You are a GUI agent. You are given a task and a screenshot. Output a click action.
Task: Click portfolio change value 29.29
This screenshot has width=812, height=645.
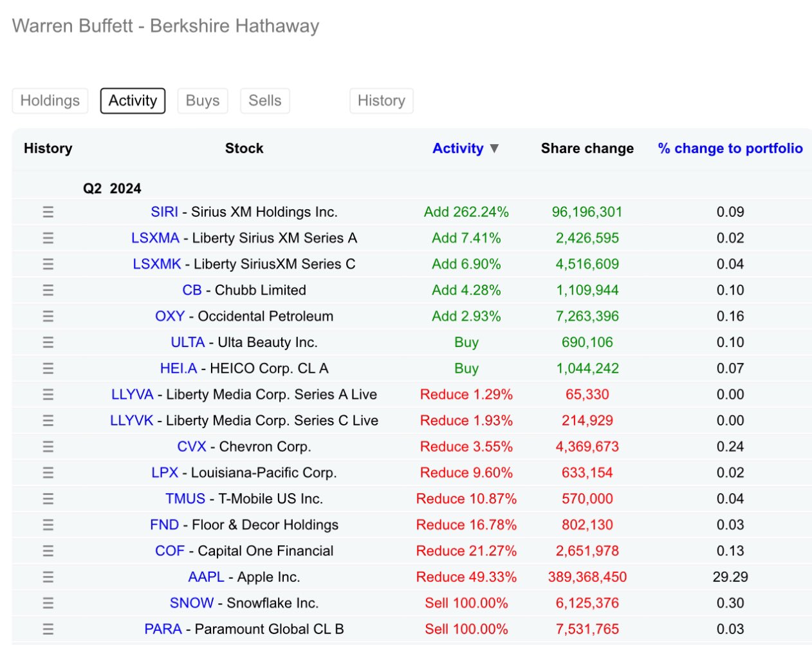coord(730,577)
